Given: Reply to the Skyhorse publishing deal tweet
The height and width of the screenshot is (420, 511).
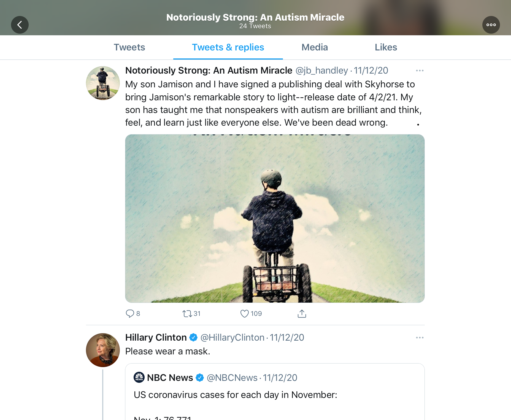Looking at the screenshot, I should 130,314.
